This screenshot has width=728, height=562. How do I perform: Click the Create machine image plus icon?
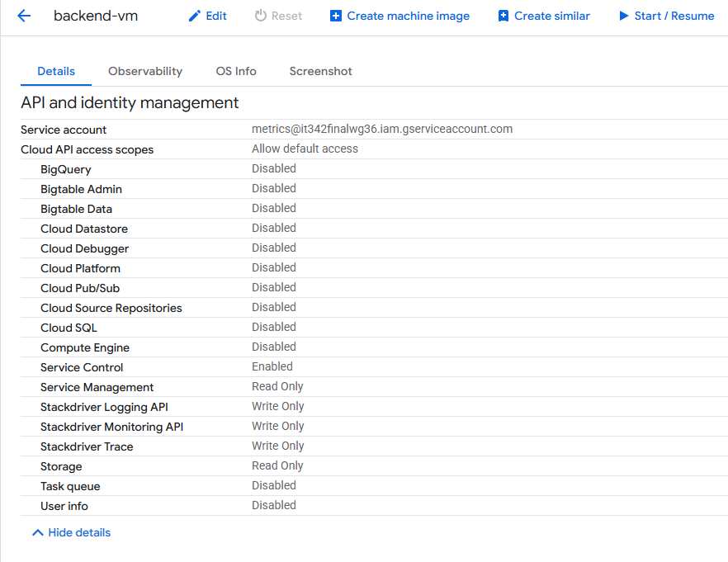(336, 16)
